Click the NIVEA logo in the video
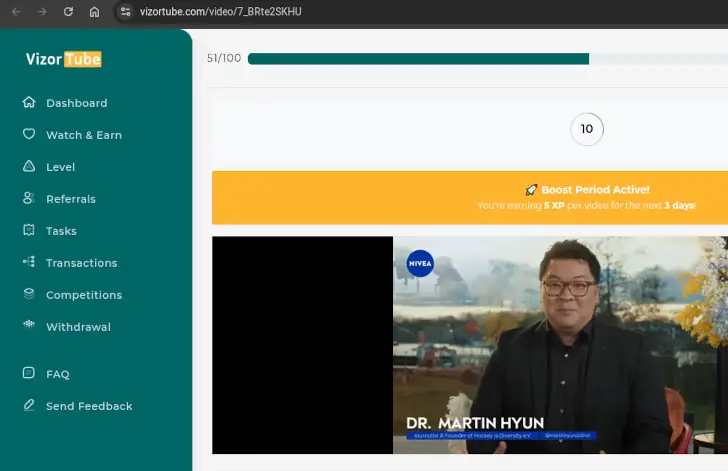 tap(420, 263)
